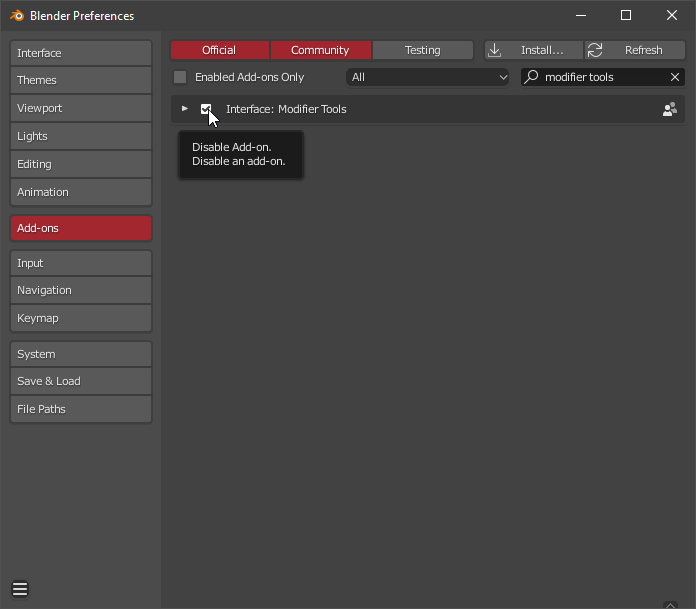Open Input preferences

click(x=81, y=263)
